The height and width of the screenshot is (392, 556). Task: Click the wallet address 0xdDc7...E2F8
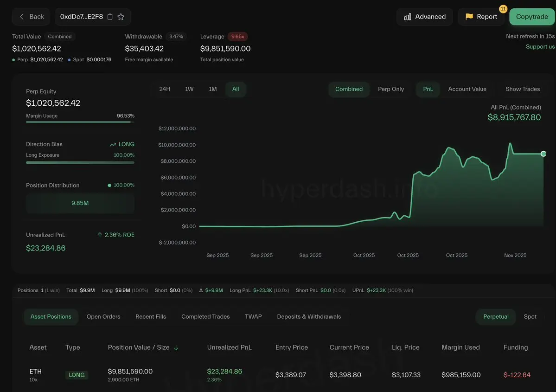coord(82,17)
